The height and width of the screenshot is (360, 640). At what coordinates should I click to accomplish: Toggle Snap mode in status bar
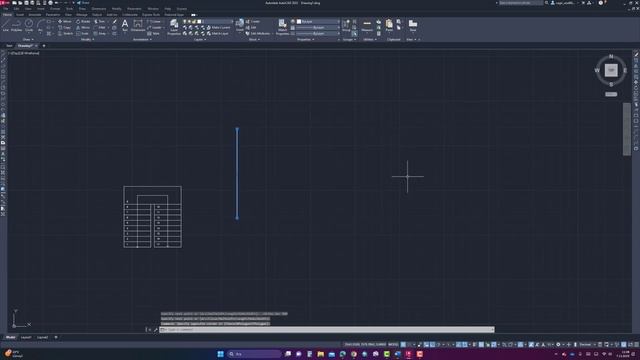point(409,344)
